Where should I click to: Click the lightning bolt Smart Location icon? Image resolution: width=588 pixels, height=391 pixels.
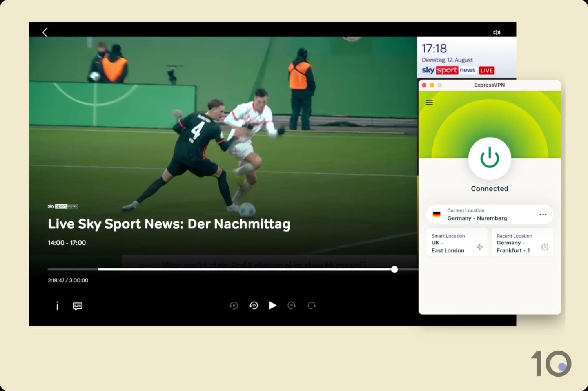coord(479,247)
